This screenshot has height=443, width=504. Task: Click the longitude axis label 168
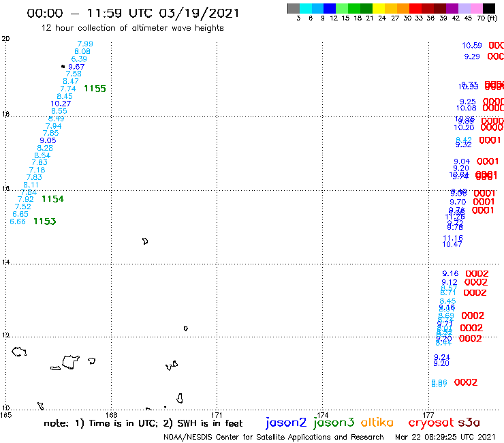click(x=111, y=415)
